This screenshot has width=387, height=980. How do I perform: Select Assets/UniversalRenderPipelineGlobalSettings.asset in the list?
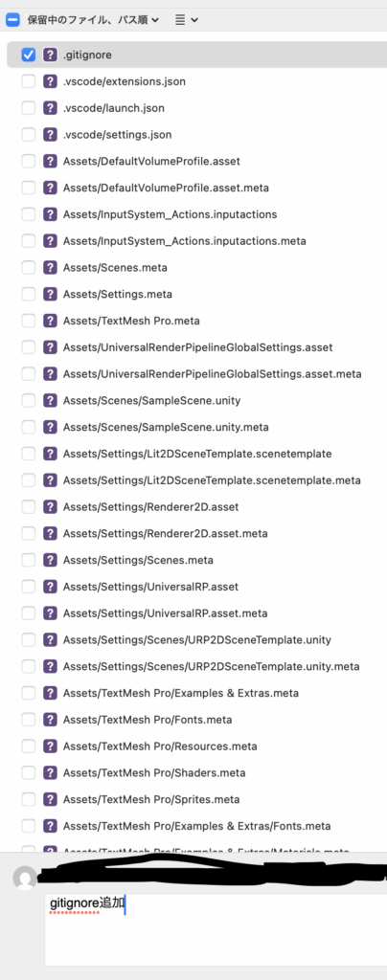(197, 347)
